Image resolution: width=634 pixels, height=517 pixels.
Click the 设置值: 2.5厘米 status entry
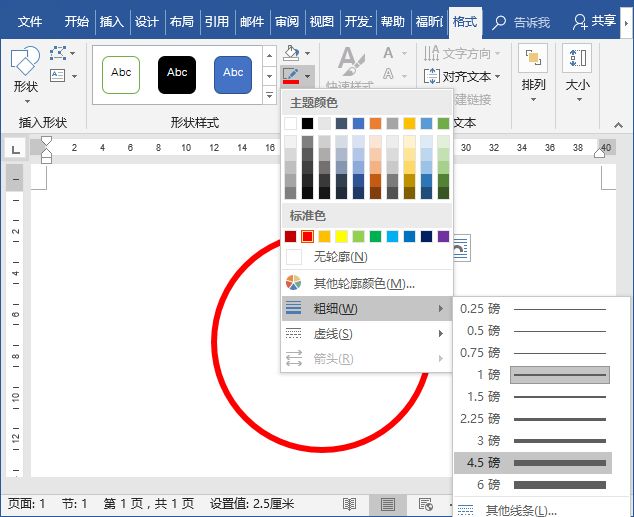(251, 504)
